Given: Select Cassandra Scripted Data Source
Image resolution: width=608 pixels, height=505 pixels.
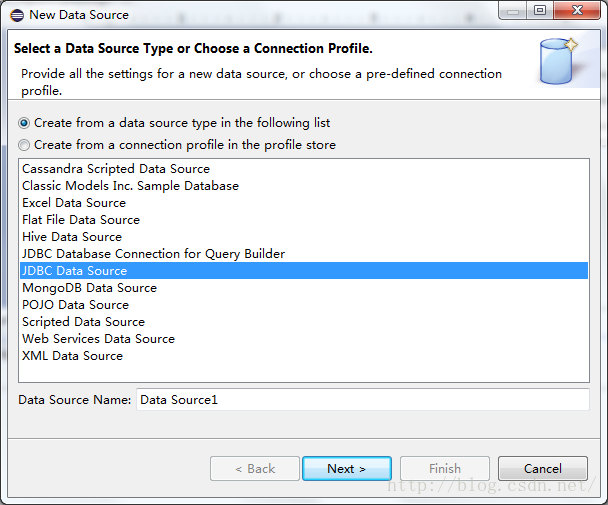Looking at the screenshot, I should click(304, 169).
